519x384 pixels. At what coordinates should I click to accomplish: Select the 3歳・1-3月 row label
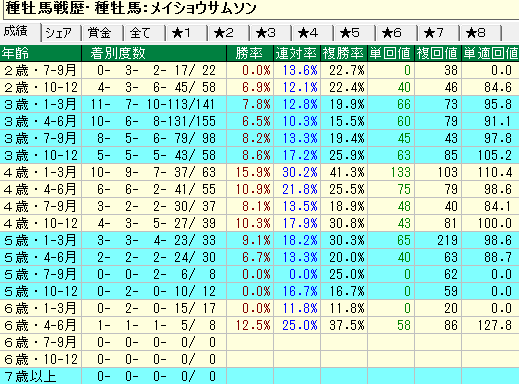pyautogui.click(x=41, y=104)
